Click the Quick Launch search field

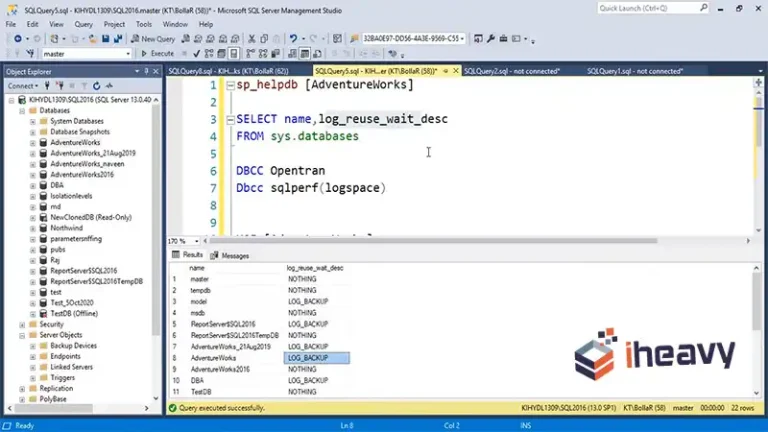(652, 8)
